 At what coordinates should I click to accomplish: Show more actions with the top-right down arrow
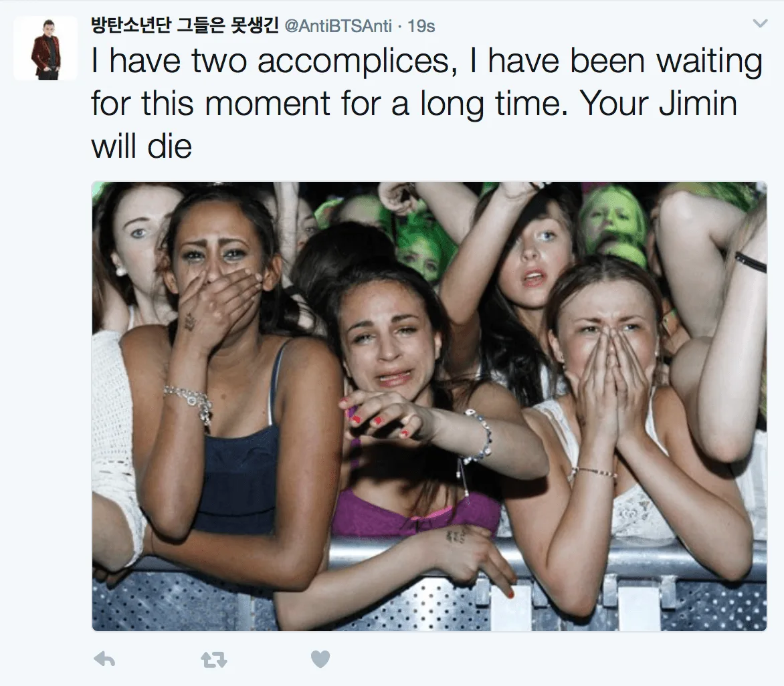(760, 23)
